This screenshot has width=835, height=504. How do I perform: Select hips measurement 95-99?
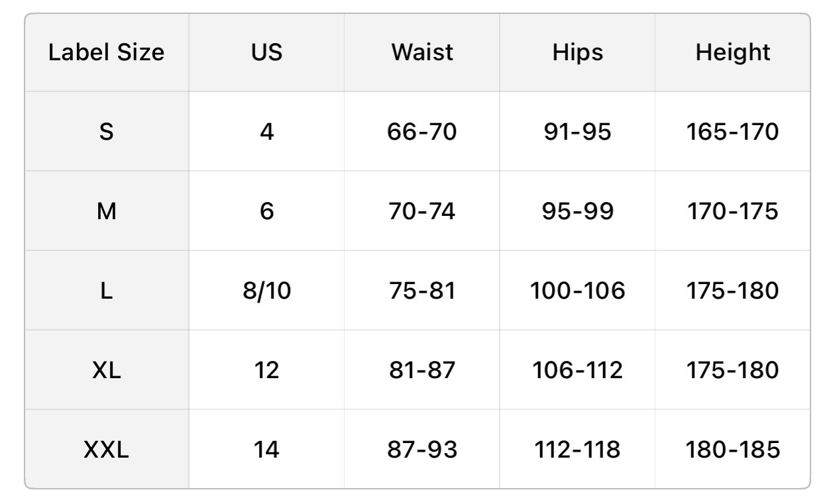tap(577, 211)
